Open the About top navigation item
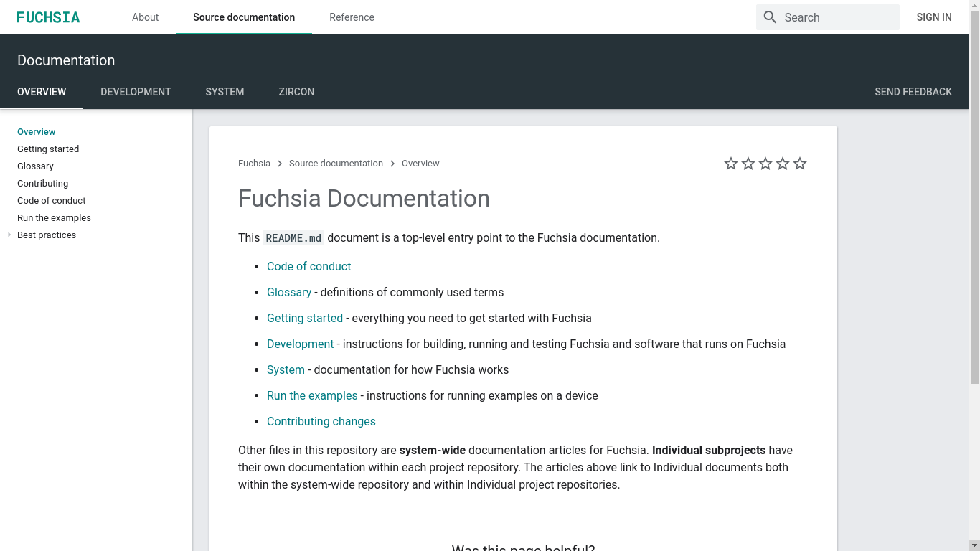The width and height of the screenshot is (980, 551). click(145, 17)
